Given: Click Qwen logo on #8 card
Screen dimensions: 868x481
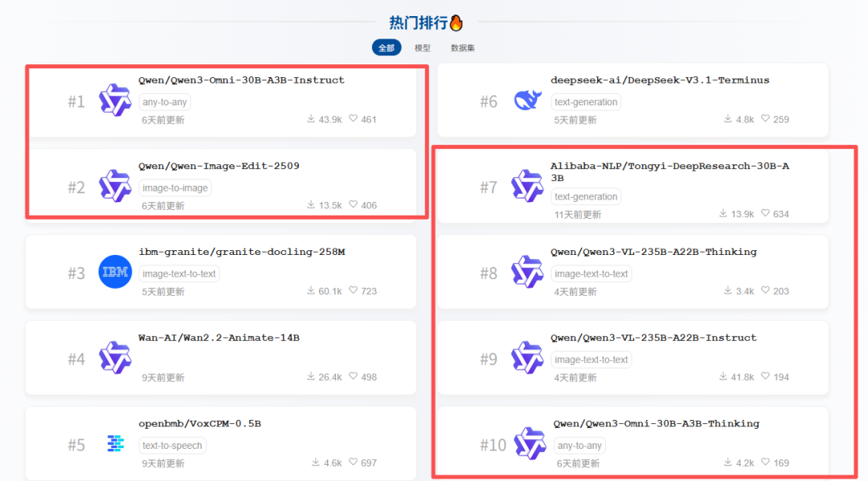Looking at the screenshot, I should click(x=527, y=272).
